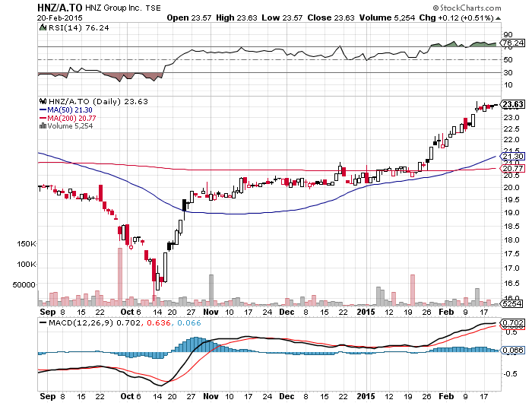Click the tall pink volume spike near Oct
Screen dimensions: 532x403
pos(120,277)
